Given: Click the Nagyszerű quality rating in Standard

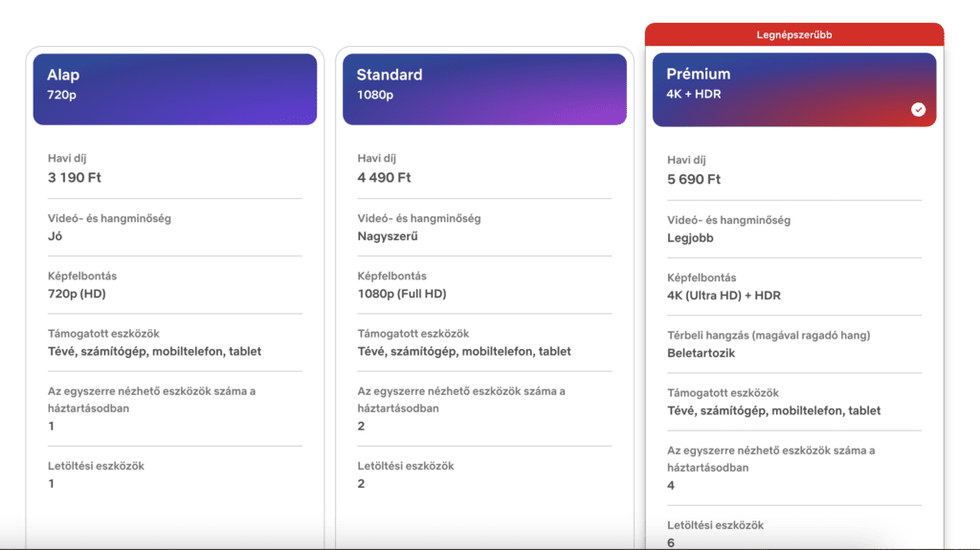Looking at the screenshot, I should tap(388, 236).
